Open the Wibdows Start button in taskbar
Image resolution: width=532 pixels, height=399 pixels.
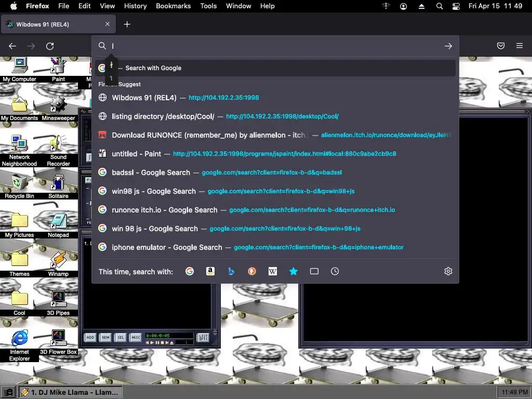8,392
